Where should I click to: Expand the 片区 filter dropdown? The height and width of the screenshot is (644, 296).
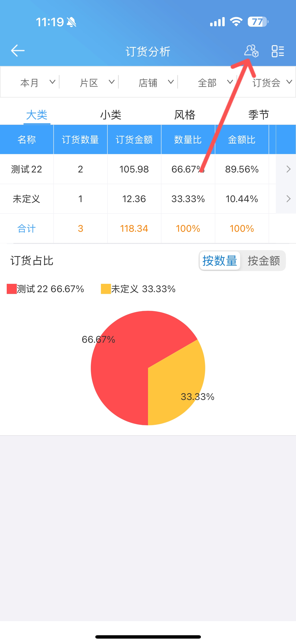pyautogui.click(x=97, y=82)
